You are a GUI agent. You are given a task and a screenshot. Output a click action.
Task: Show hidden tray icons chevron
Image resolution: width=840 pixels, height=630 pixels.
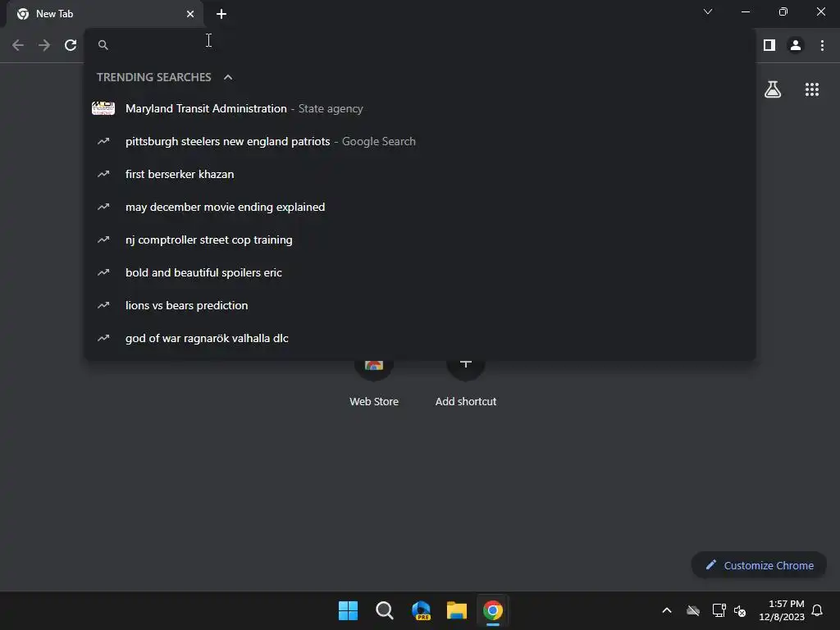[667, 610]
